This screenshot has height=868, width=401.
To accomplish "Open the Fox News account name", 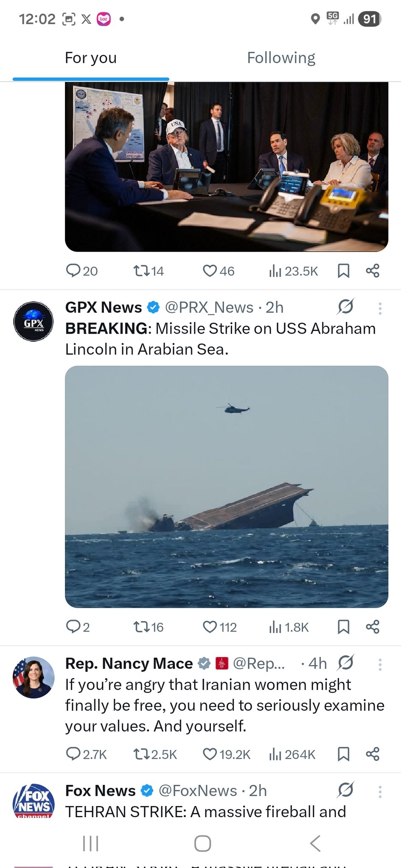I will coord(101,790).
